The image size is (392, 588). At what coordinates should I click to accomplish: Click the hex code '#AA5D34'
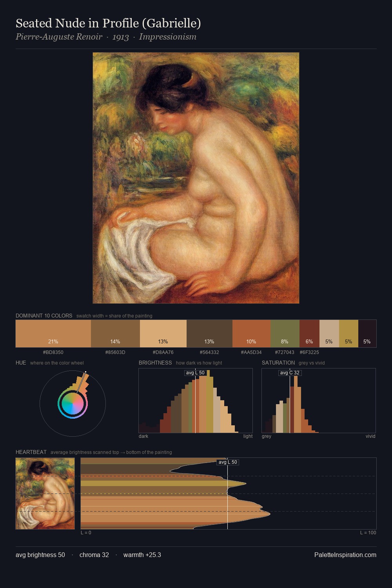coord(251,352)
